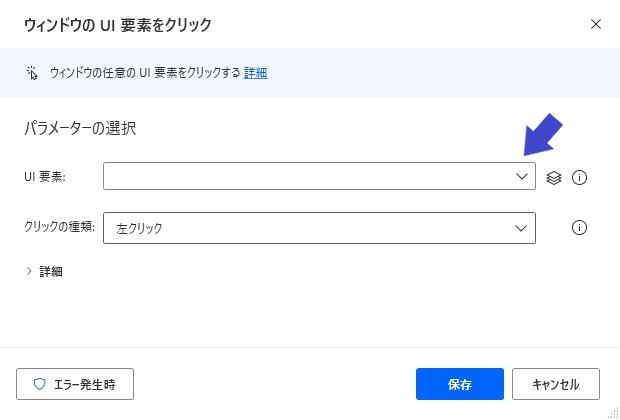The image size is (620, 420).
Task: Open the UI element layers picker icon
Action: pos(554,178)
